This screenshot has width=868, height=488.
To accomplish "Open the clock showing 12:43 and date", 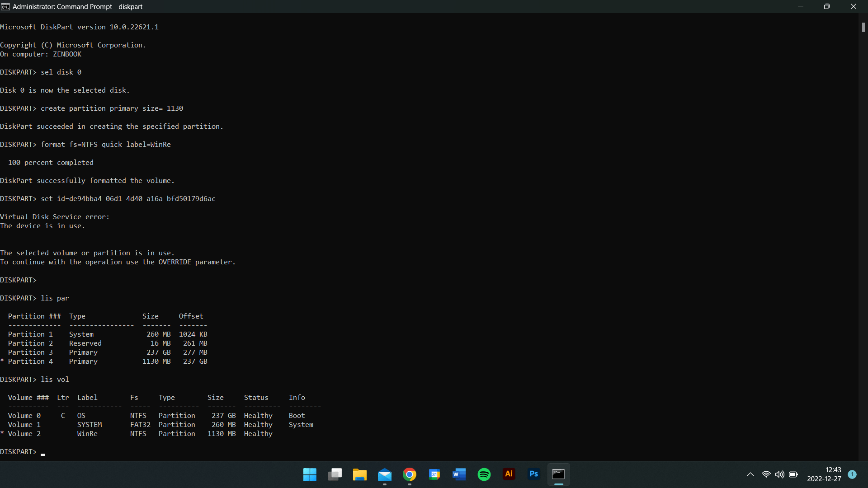I will click(824, 474).
